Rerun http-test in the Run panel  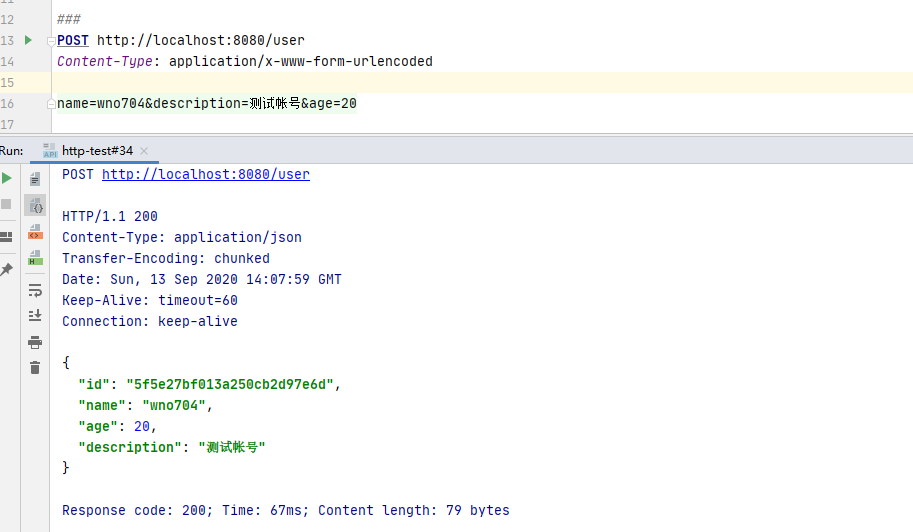pyautogui.click(x=7, y=178)
